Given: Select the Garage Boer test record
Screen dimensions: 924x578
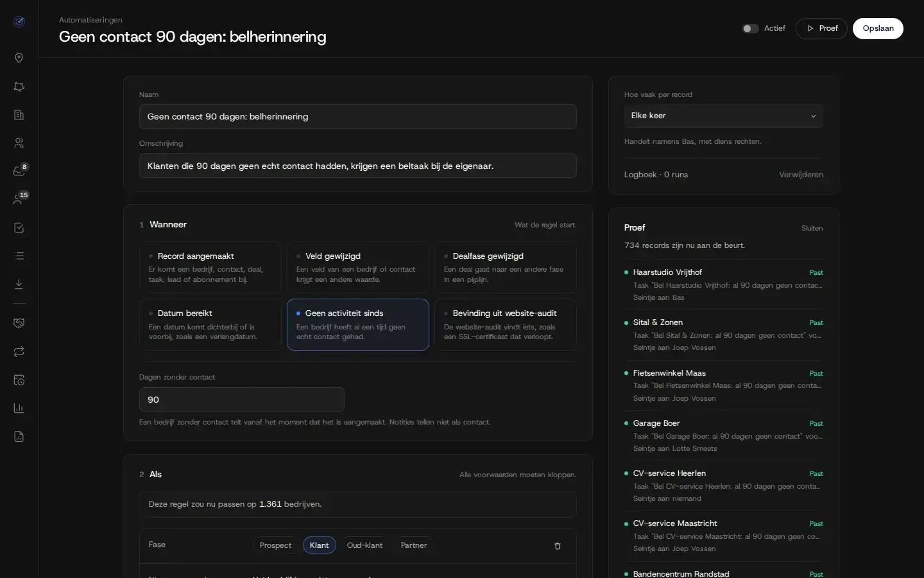Looking at the screenshot, I should (x=724, y=436).
